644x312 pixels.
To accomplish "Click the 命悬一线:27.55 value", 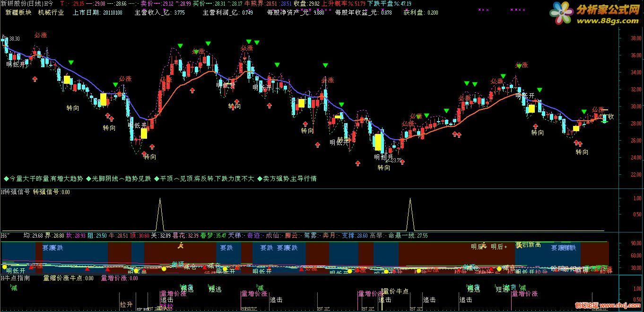I will tap(408, 235).
